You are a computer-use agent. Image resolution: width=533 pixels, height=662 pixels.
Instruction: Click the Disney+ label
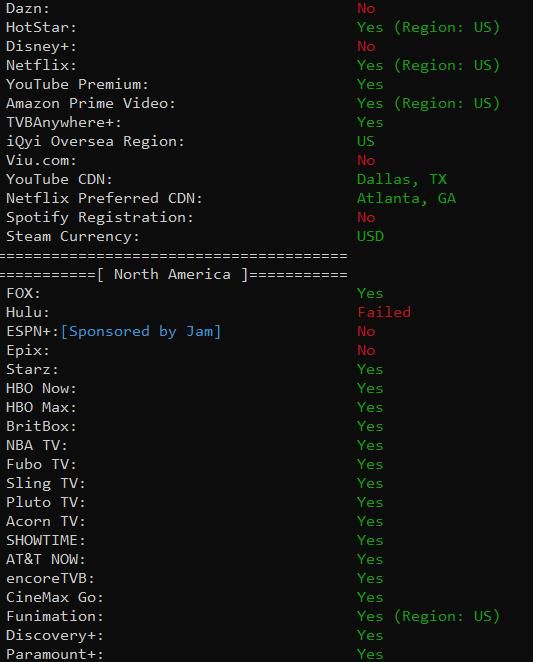(41, 46)
